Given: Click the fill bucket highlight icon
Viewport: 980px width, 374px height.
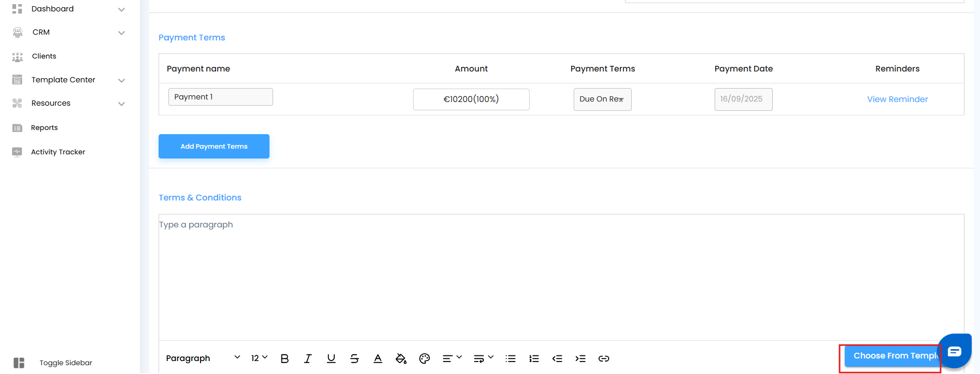Looking at the screenshot, I should point(401,358).
